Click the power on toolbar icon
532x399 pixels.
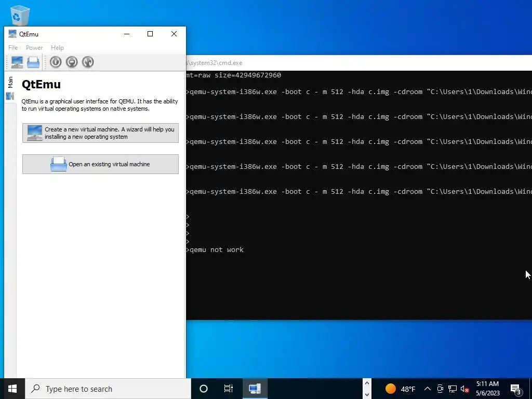point(56,62)
